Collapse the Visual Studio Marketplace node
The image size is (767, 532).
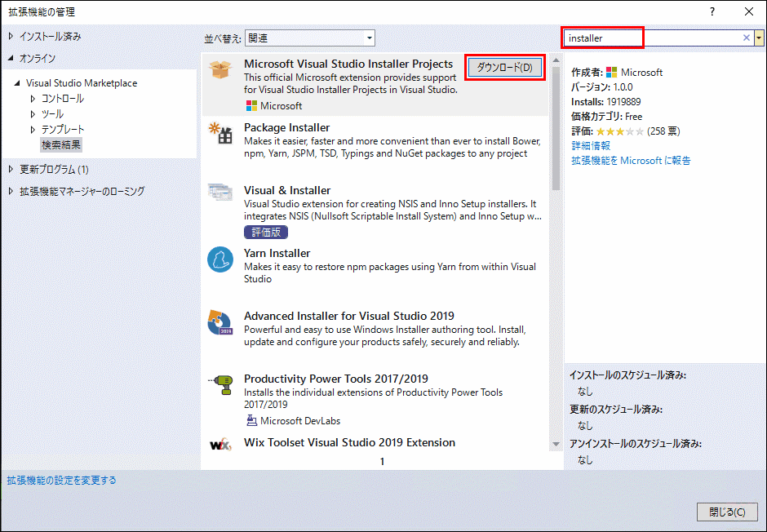click(17, 83)
